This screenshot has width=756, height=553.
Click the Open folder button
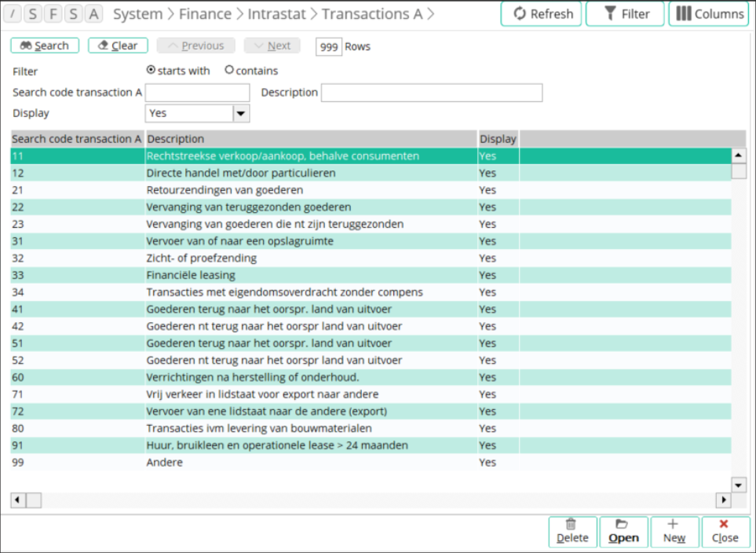[623, 532]
